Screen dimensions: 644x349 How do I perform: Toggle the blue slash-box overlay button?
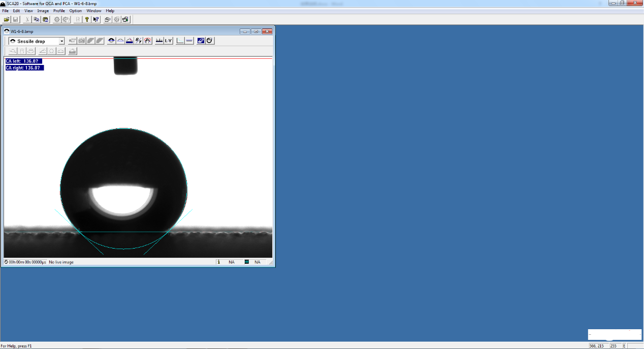201,41
